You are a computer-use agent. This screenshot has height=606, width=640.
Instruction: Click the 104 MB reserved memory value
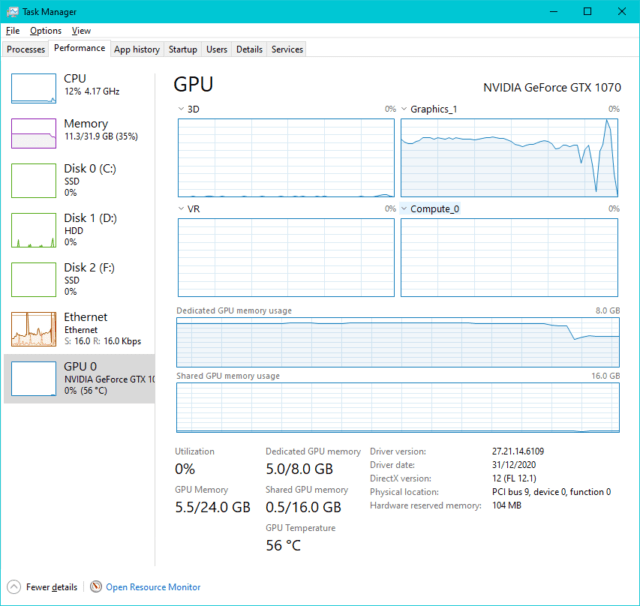[507, 505]
